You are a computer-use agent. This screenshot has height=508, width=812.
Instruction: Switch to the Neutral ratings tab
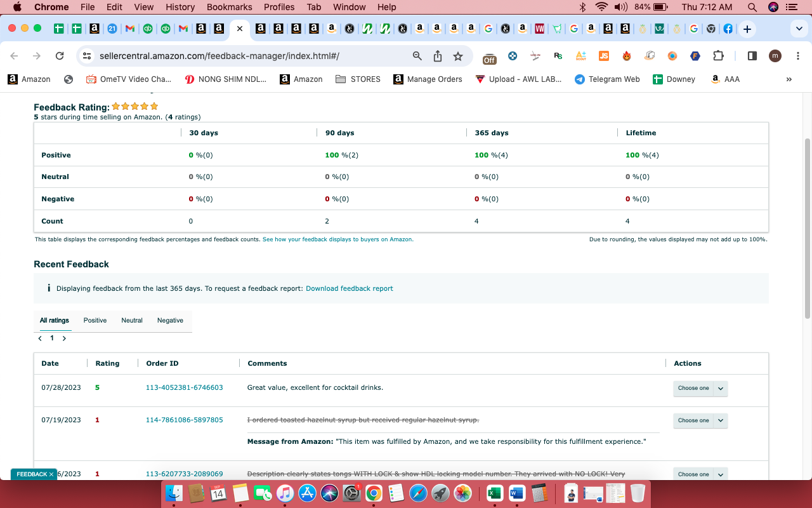click(132, 320)
